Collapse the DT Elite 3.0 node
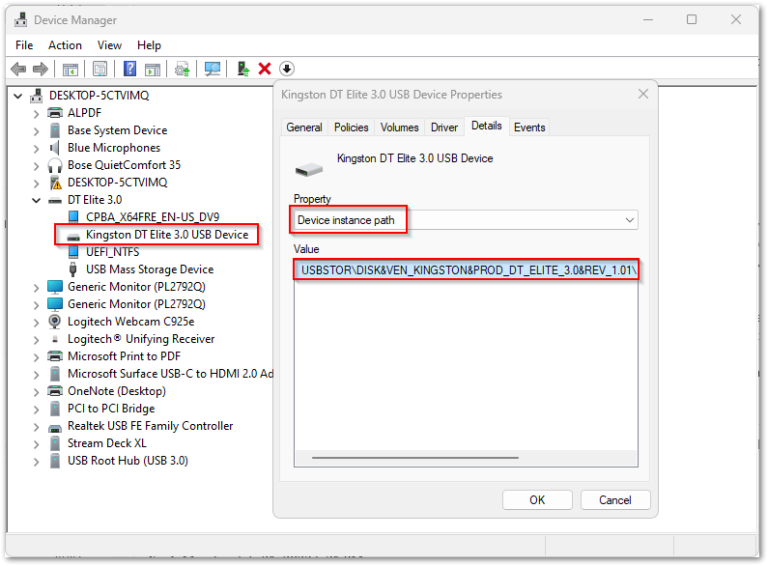 36,200
